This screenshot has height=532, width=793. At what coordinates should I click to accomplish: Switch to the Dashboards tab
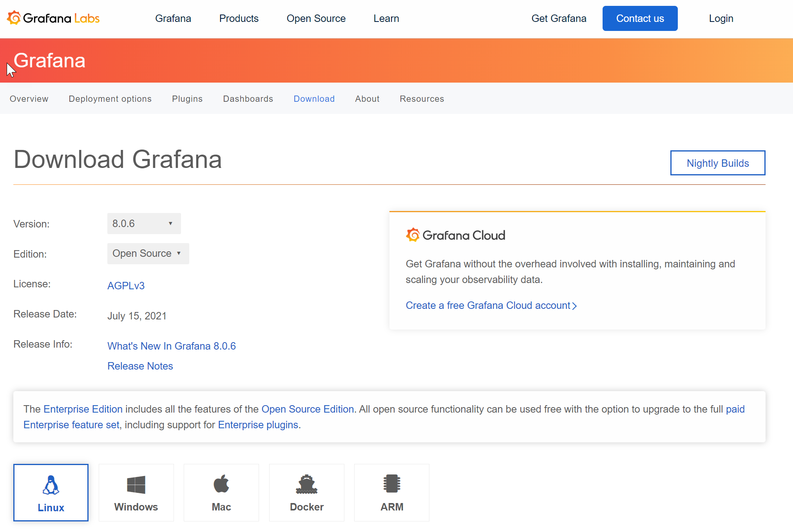[x=248, y=99]
